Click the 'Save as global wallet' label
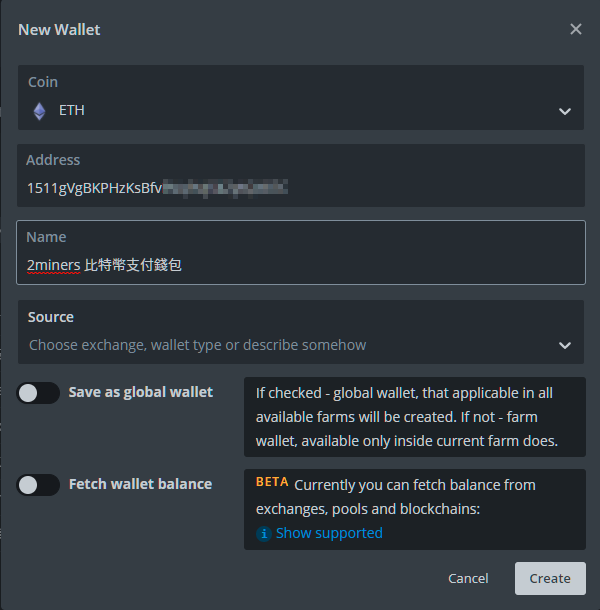 click(140, 392)
